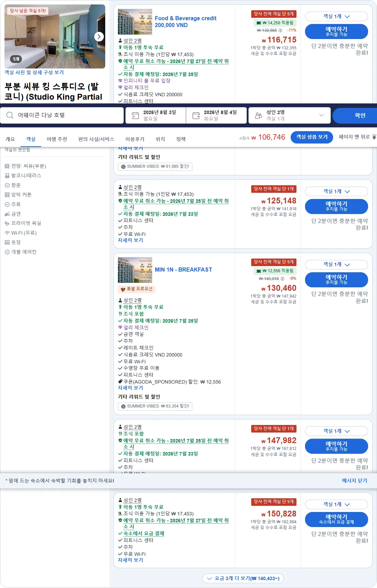Screen dimensions: 377x588
Task: Open 객실 사진 및 상세 구성 보기 link
Action: point(34,73)
